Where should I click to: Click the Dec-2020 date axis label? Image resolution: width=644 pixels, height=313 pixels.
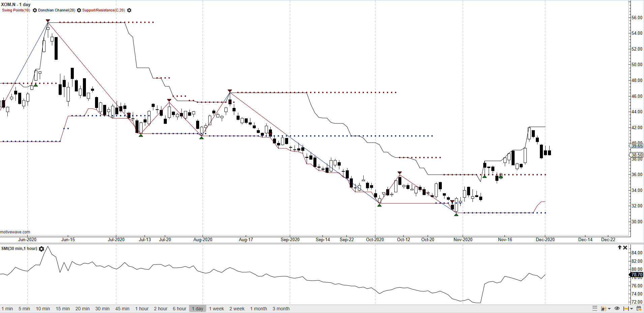coord(545,239)
